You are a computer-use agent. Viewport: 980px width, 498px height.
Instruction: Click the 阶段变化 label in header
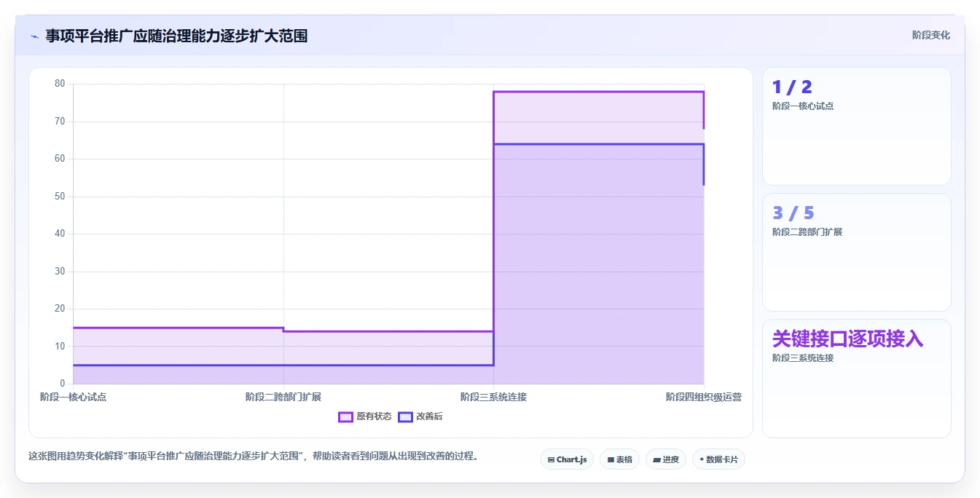(931, 35)
